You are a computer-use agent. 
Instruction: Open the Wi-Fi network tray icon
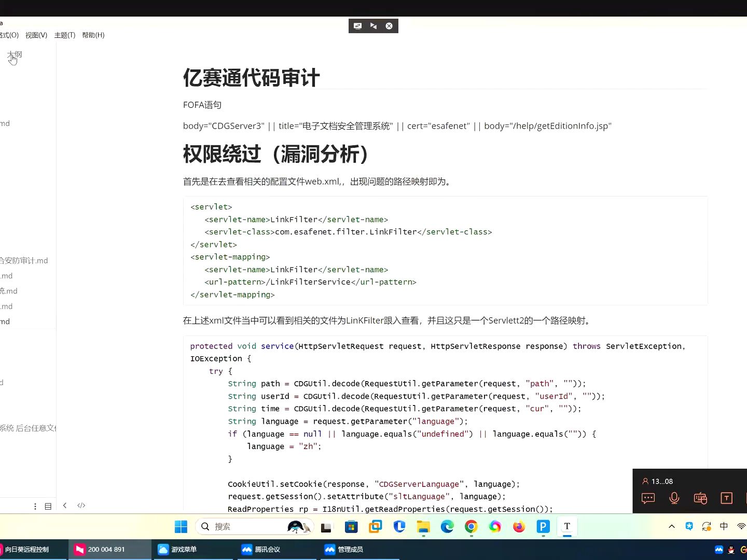(741, 526)
